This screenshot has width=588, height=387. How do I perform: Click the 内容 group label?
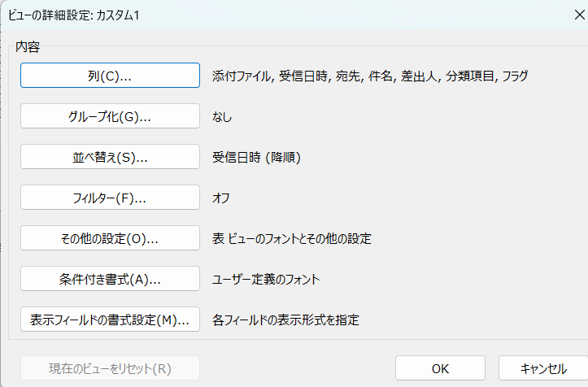pyautogui.click(x=28, y=47)
